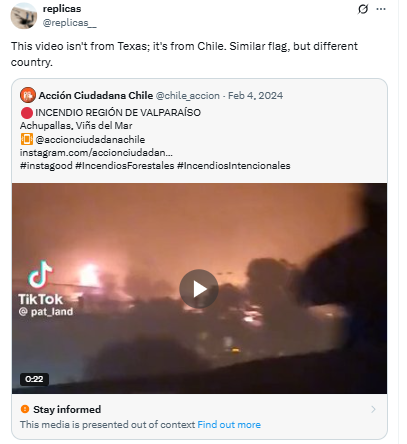
Task: Open the @replicas__ handle
Action: (x=69, y=23)
